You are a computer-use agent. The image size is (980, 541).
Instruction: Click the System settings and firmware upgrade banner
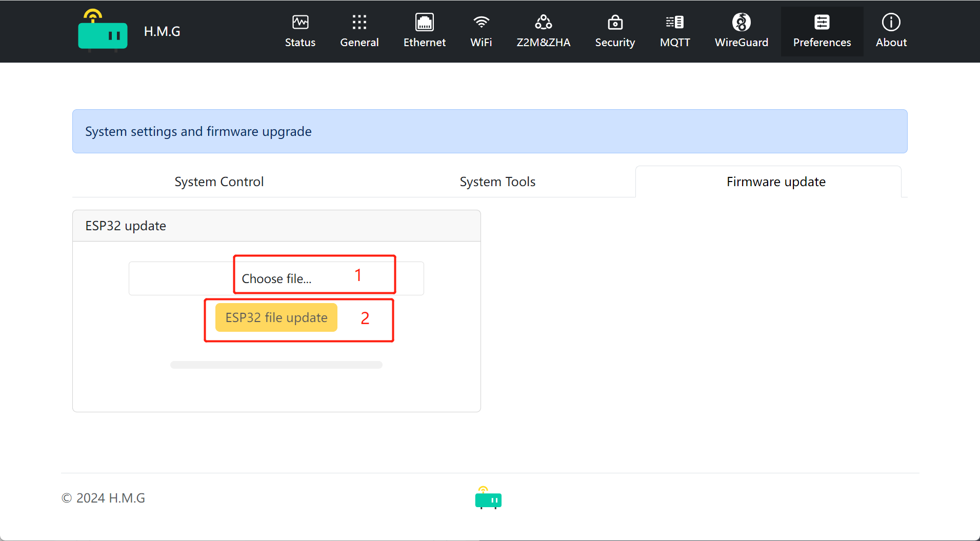click(x=489, y=131)
